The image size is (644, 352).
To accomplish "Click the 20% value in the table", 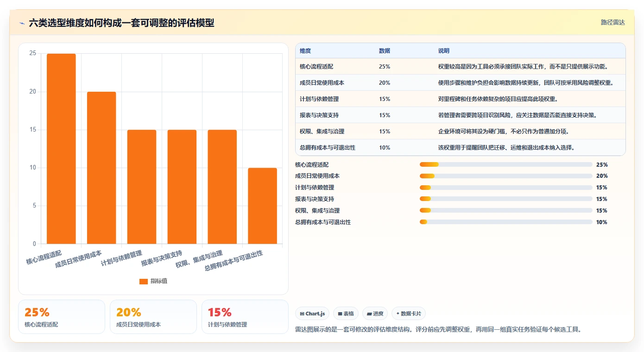I will (385, 83).
